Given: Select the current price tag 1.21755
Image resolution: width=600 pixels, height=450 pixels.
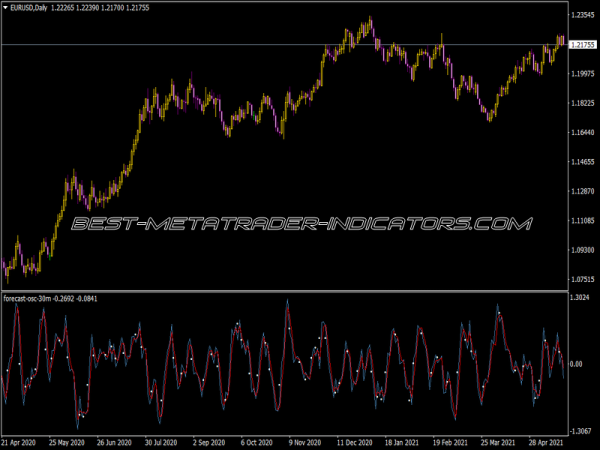Looking at the screenshot, I should (582, 45).
